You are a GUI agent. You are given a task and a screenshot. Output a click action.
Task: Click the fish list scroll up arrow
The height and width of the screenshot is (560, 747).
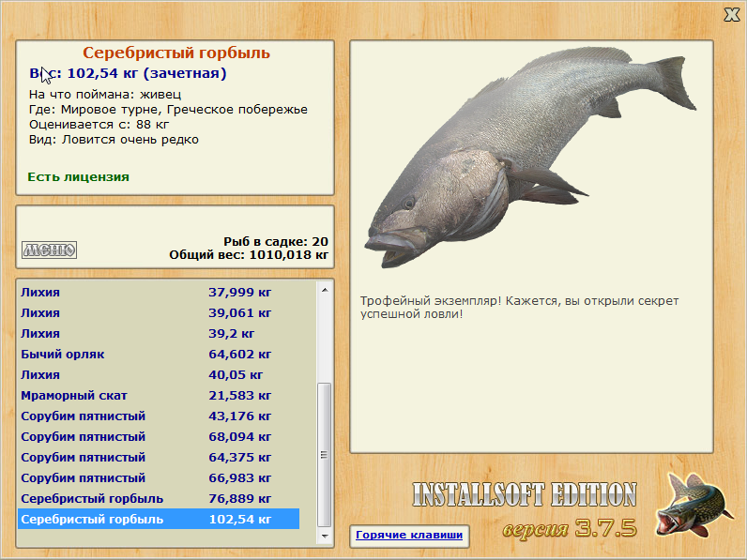click(x=325, y=290)
